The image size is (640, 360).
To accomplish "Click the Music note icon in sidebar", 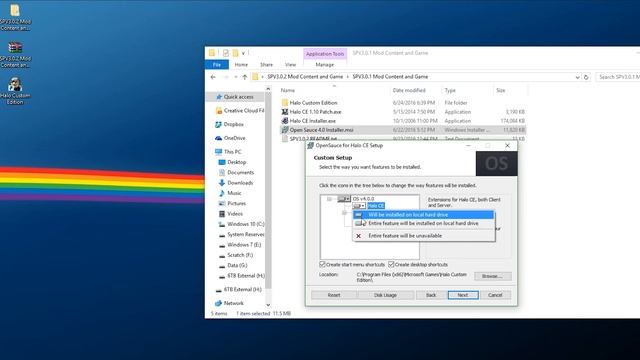I will pos(222,193).
